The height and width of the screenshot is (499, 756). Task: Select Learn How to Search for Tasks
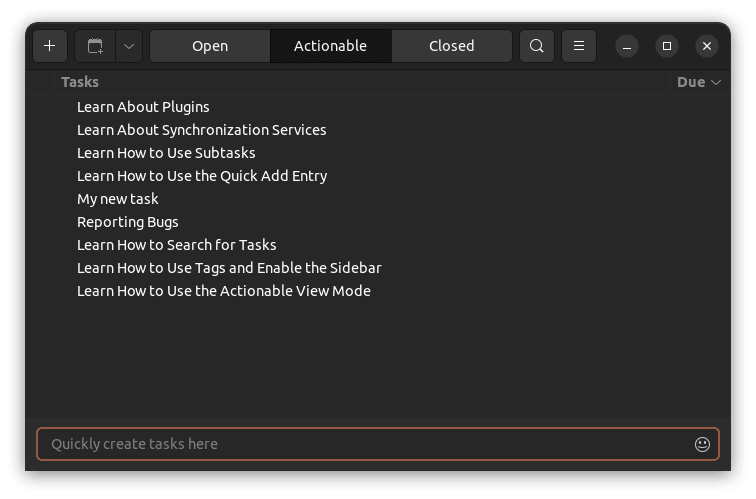[x=378, y=245]
